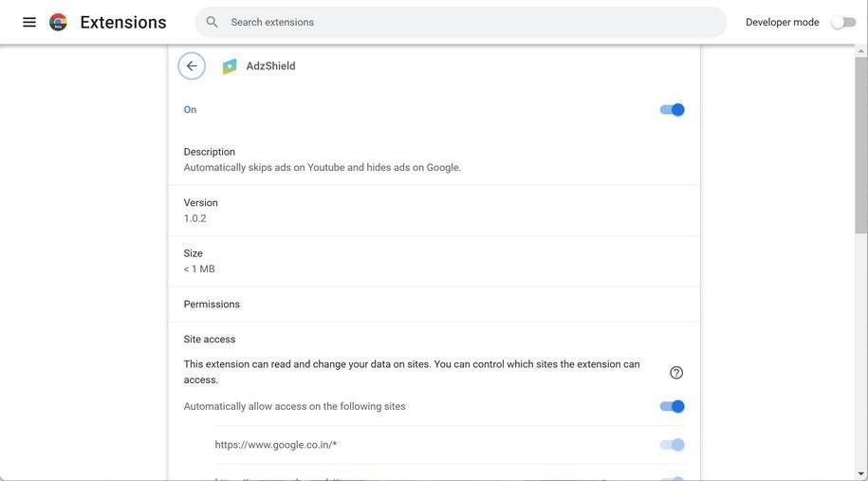Select the https://www.google.co.in/* site entry

click(x=276, y=445)
